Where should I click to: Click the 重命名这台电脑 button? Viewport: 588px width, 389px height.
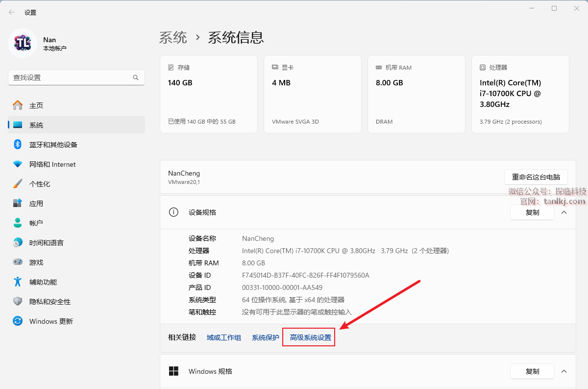click(536, 177)
